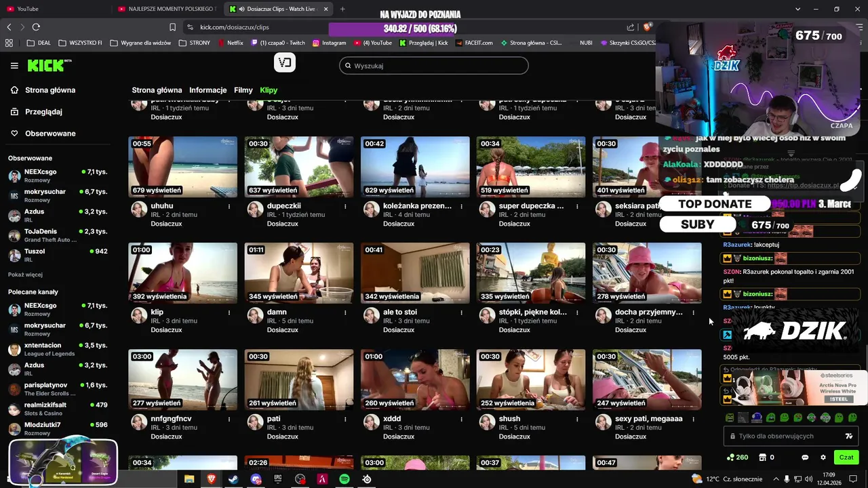Open Spotify from the taskbar
This screenshot has width=868, height=488.
[x=344, y=479]
